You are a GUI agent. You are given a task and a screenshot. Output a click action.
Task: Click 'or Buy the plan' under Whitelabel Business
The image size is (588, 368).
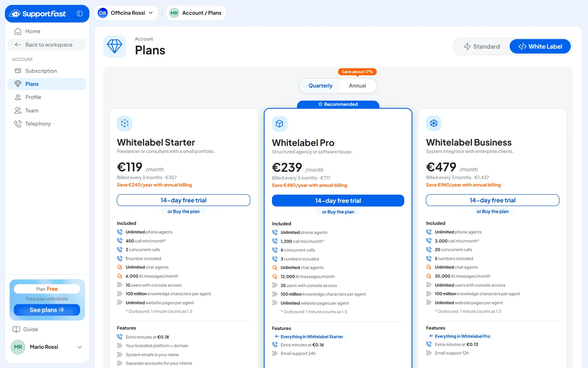(x=492, y=211)
